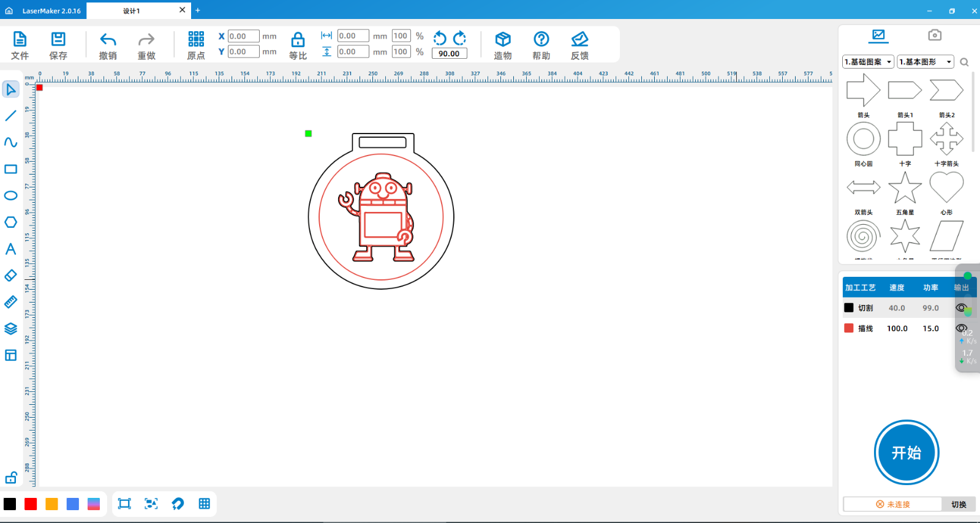The image size is (980, 523).
Task: Hide the 切割 layer output
Action: pyautogui.click(x=961, y=308)
